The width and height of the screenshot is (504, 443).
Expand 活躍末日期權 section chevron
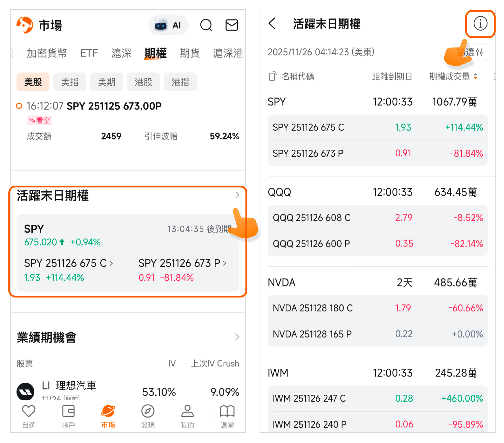[237, 195]
